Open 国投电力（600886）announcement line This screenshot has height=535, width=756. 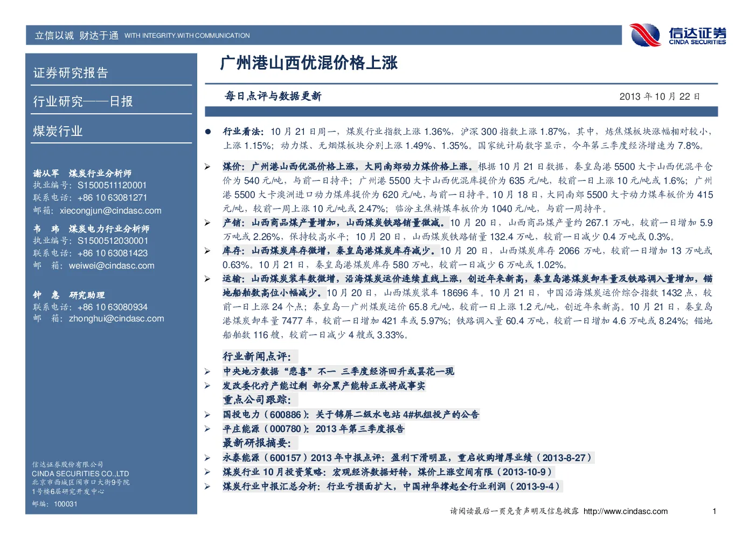[x=351, y=414]
